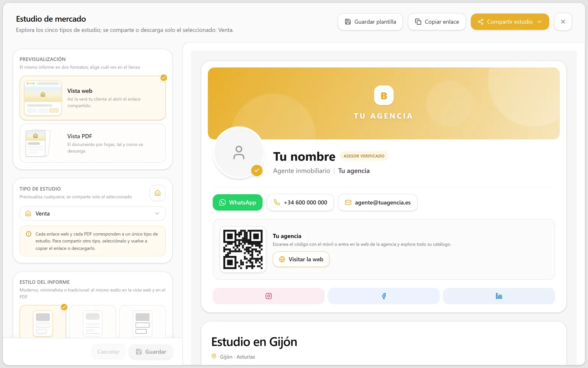Expand the Venta study type dropdown
Viewport: 588px width, 368px height.
click(93, 213)
